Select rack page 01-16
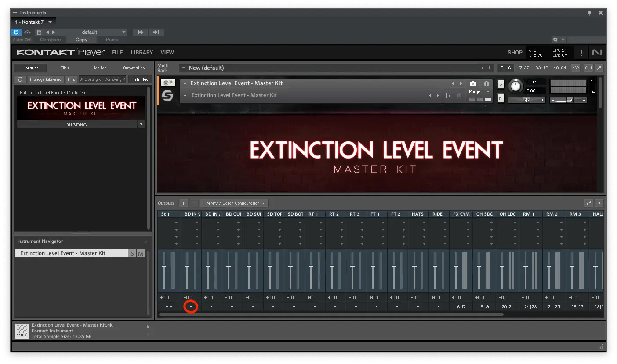The image size is (617, 364). click(506, 68)
